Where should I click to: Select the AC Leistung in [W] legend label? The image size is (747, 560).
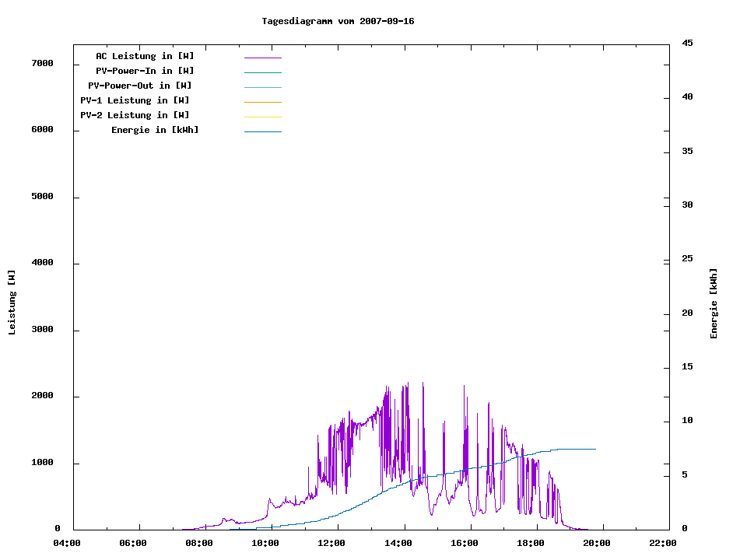[x=145, y=56]
